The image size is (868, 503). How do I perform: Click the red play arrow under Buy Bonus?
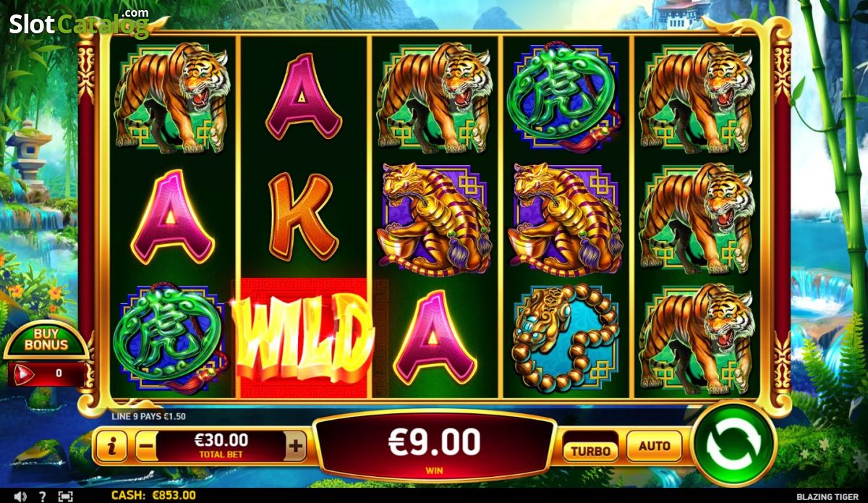tap(24, 374)
